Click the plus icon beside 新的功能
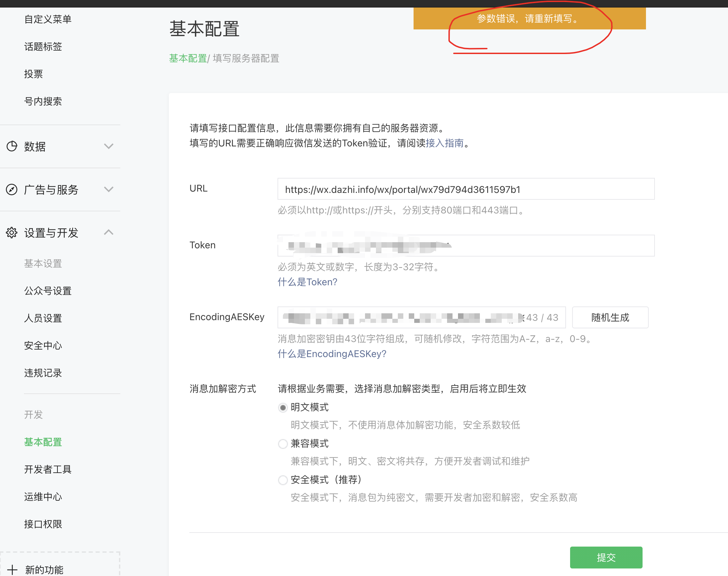 (12, 570)
